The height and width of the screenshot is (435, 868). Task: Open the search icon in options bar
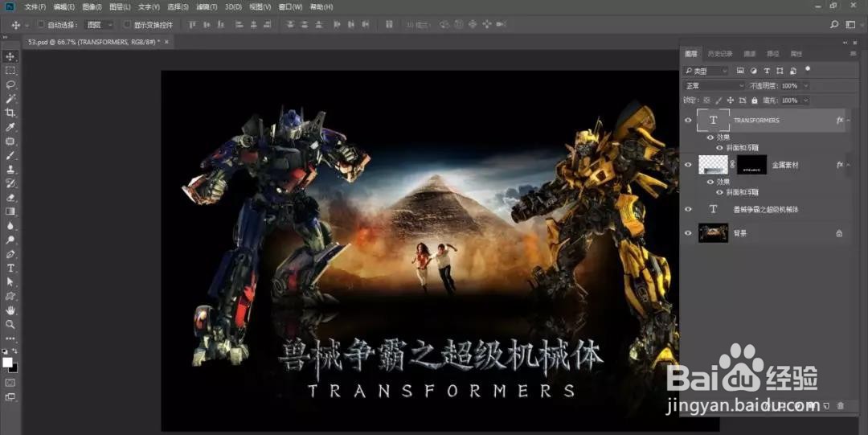[834, 24]
